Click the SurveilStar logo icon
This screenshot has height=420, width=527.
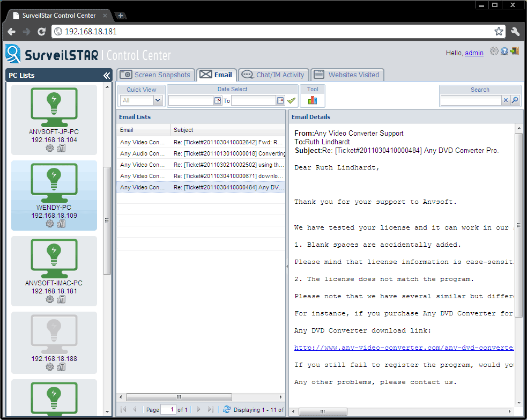(x=13, y=54)
